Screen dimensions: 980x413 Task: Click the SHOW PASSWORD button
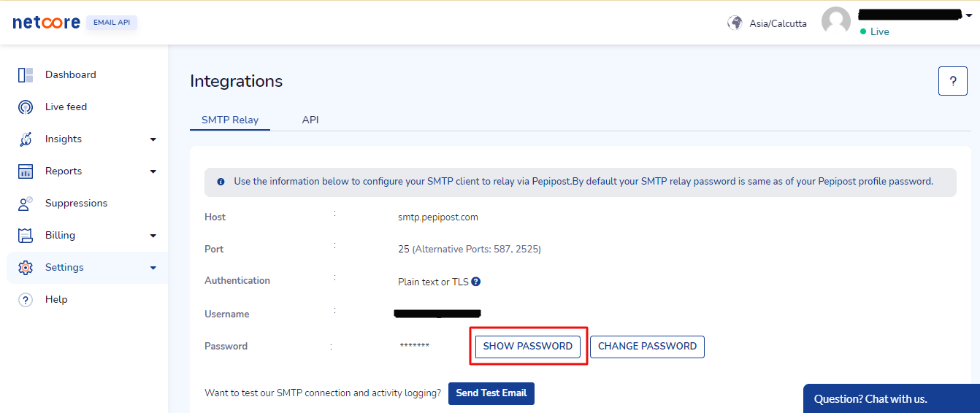(528, 347)
